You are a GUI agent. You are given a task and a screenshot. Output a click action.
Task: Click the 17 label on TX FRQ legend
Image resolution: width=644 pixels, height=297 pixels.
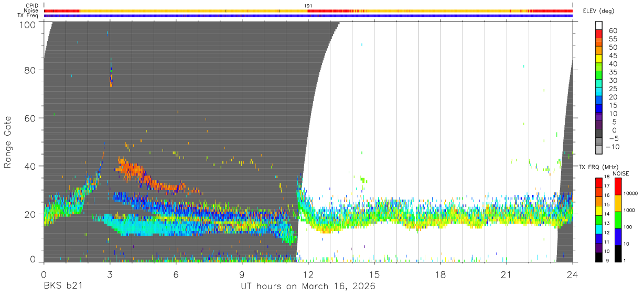click(x=607, y=186)
